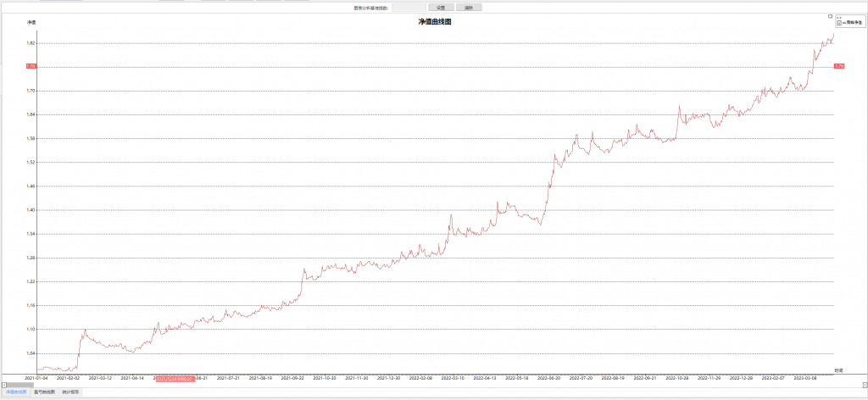
Task: Toggle the 策略净值 series checkbox in legend
Action: point(838,23)
